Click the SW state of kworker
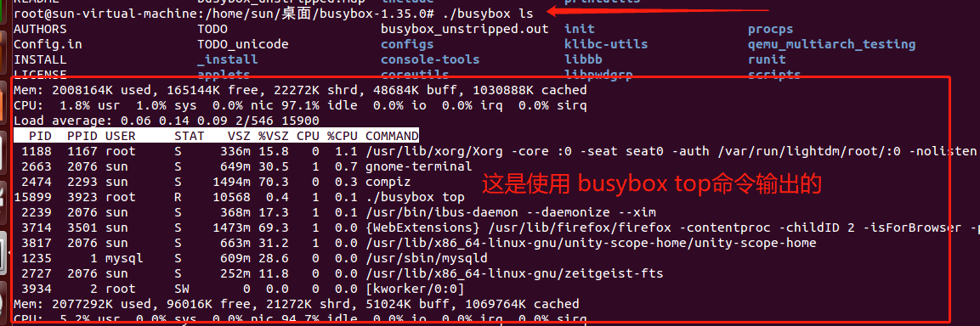The image size is (980, 326). (x=182, y=289)
